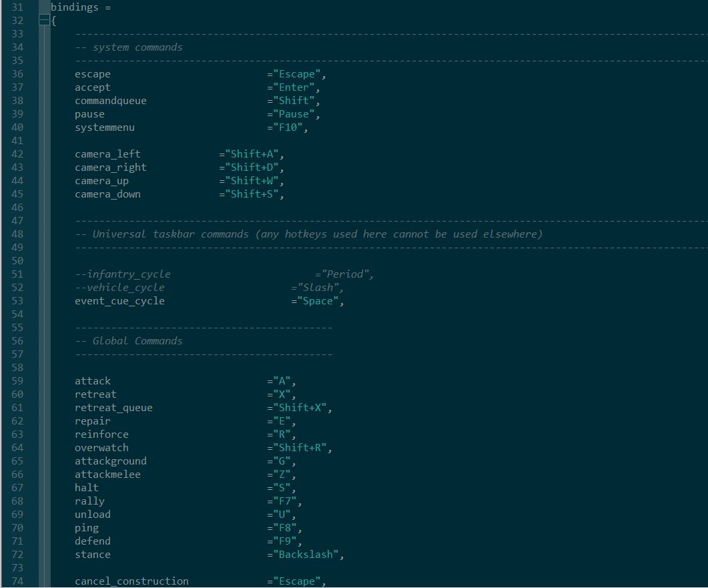Click line number 74 in the gutter
The height and width of the screenshot is (588, 708).
(x=17, y=581)
